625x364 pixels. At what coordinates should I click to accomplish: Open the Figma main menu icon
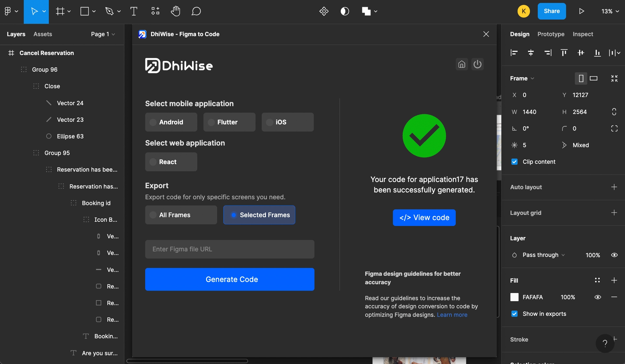tap(8, 11)
